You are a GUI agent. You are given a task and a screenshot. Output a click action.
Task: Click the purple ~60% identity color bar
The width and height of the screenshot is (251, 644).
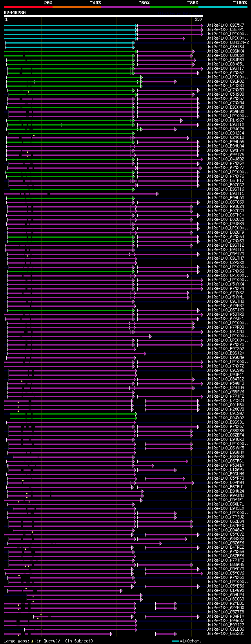(x=125, y=7)
